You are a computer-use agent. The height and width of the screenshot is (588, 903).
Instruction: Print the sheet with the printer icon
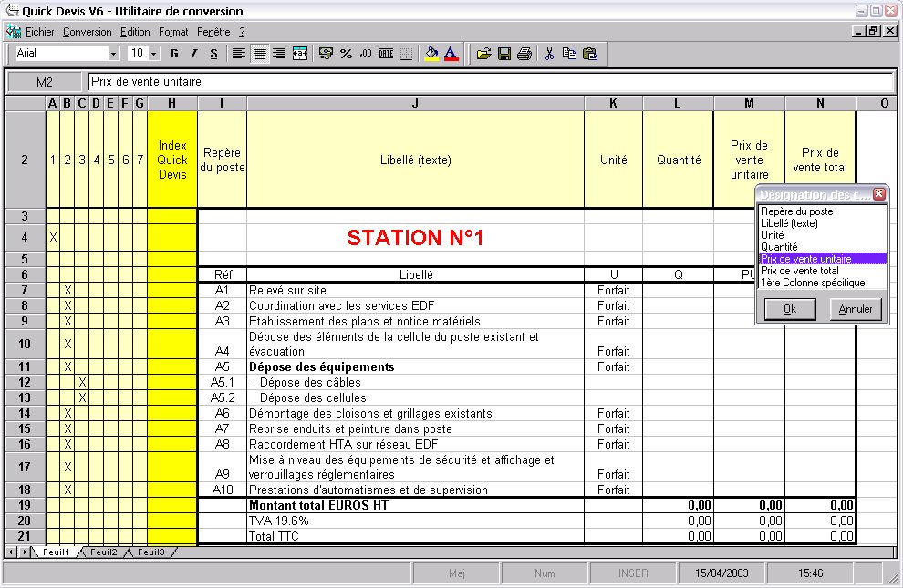[x=524, y=54]
